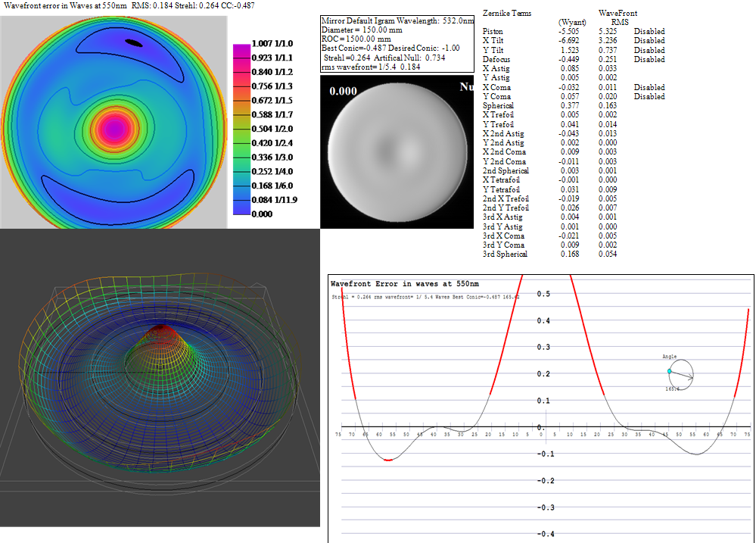Click the "Wavefront error in Waves at 550nm" heading

(x=66, y=5)
